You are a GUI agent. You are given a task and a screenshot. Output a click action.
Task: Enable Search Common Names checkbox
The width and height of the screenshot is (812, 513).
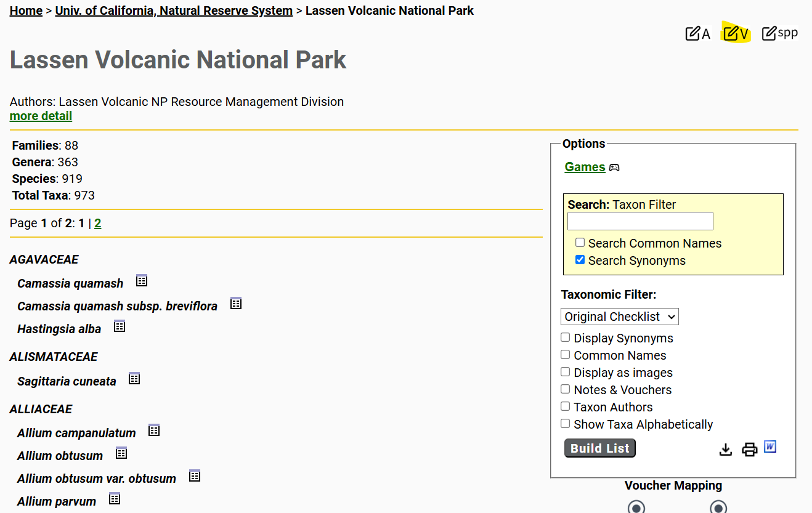pos(580,243)
